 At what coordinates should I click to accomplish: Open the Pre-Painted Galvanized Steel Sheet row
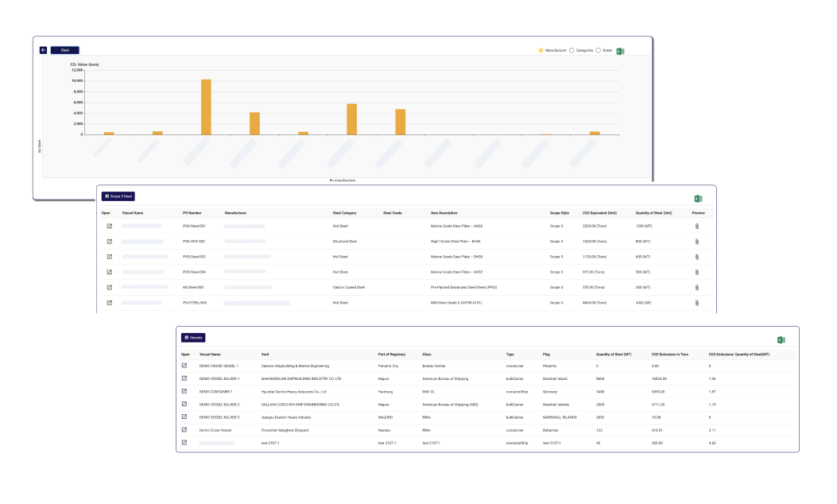point(110,288)
